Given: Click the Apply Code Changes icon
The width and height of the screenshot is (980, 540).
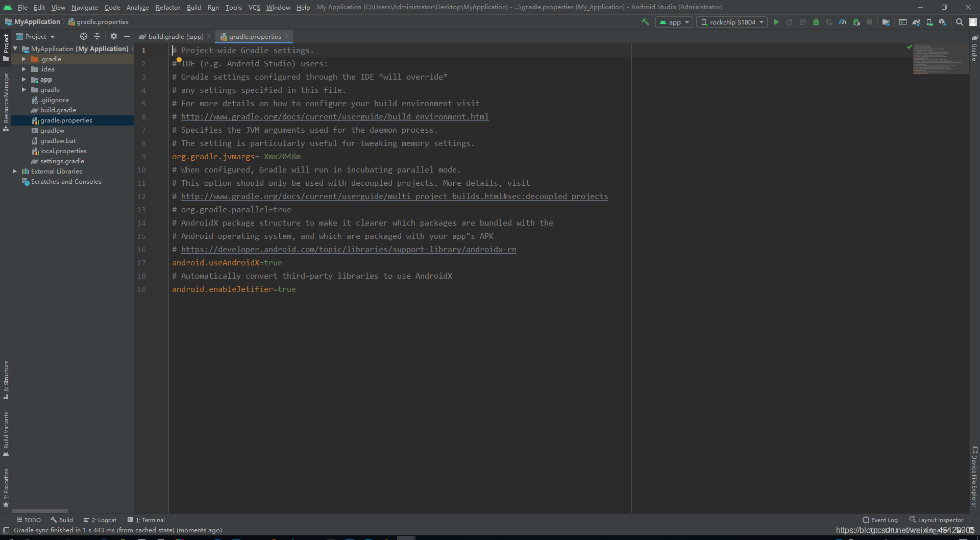Looking at the screenshot, I should pos(803,22).
